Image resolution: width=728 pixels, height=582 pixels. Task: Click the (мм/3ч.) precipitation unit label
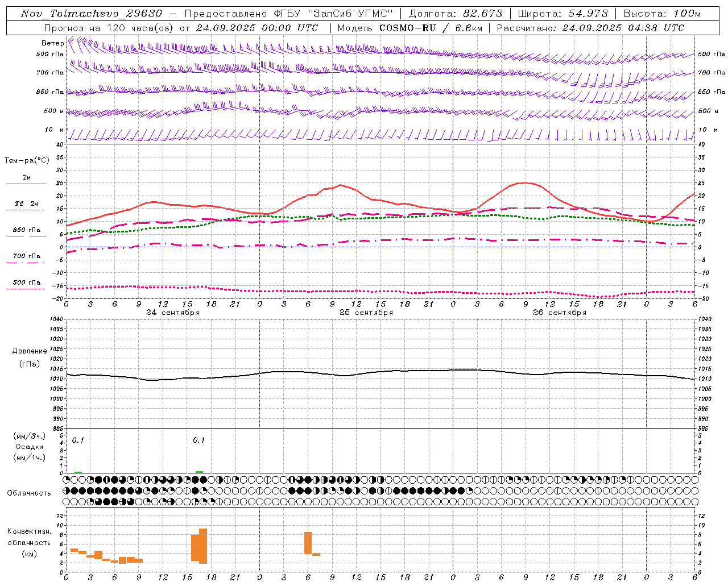(x=29, y=436)
